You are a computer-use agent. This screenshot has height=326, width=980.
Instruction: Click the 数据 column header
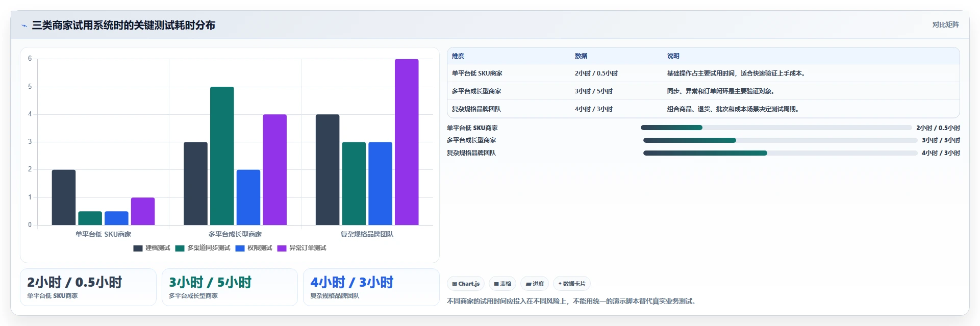point(581,56)
